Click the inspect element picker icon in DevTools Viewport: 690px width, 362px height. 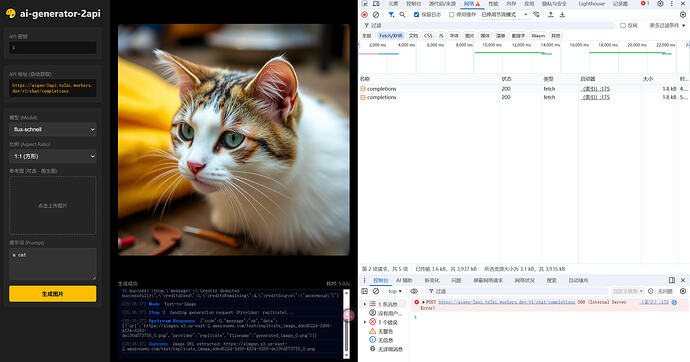point(364,4)
